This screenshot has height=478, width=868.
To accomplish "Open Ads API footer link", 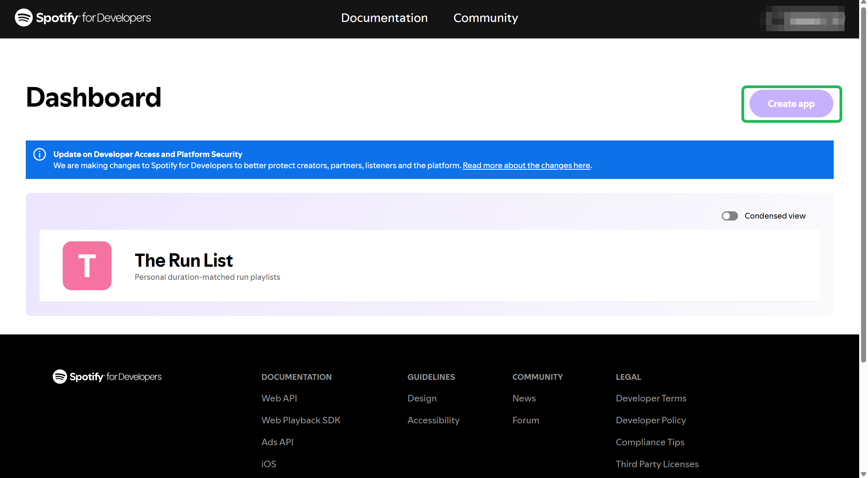I will pos(277,442).
